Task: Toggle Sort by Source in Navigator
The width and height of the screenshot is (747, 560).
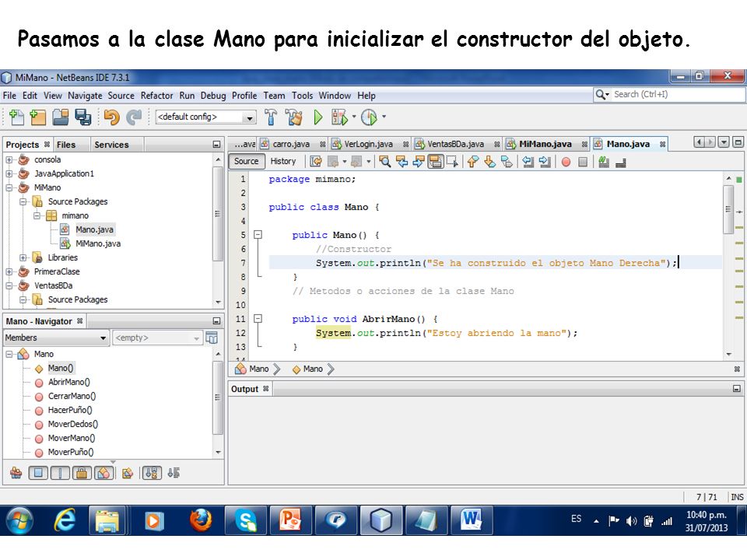Action: pyautogui.click(x=174, y=473)
